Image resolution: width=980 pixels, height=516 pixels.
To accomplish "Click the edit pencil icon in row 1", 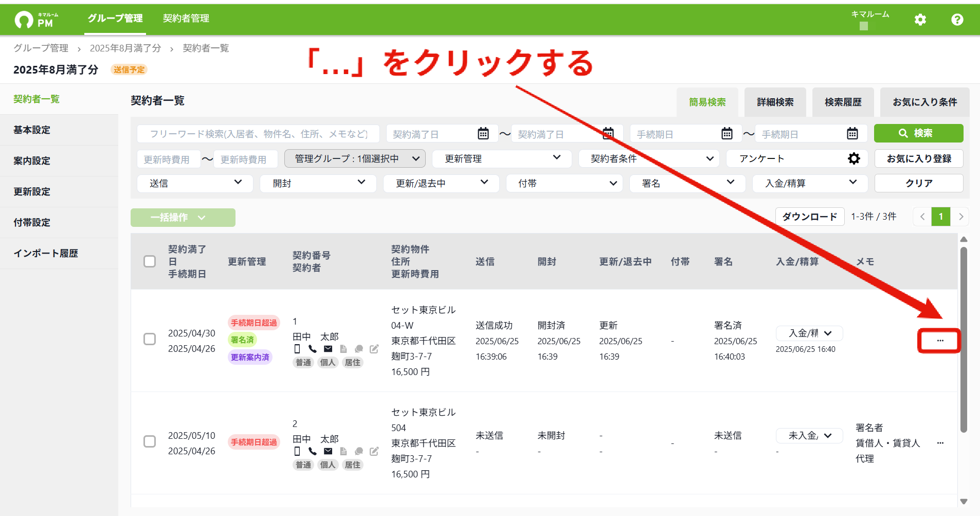I will pos(374,349).
